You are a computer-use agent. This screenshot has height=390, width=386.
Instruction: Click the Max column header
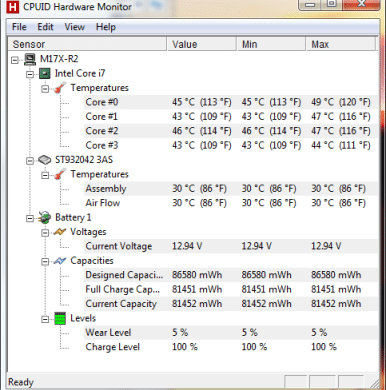[x=341, y=44]
